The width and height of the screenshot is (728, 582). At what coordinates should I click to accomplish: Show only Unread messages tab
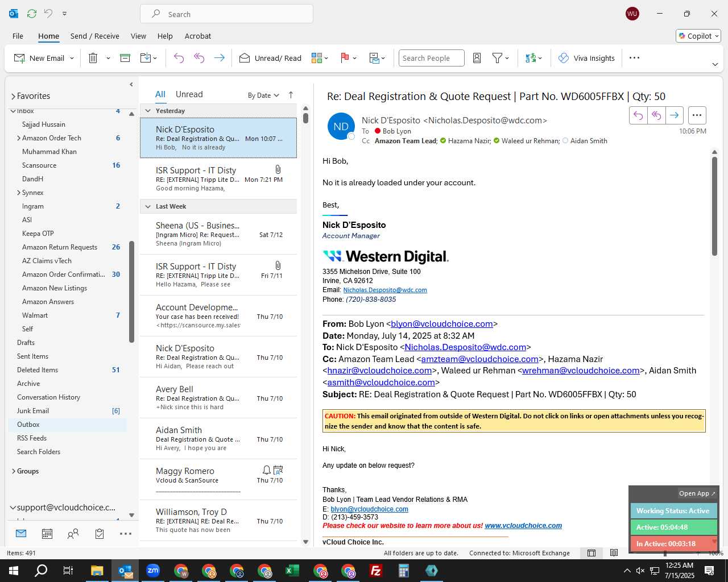189,94
